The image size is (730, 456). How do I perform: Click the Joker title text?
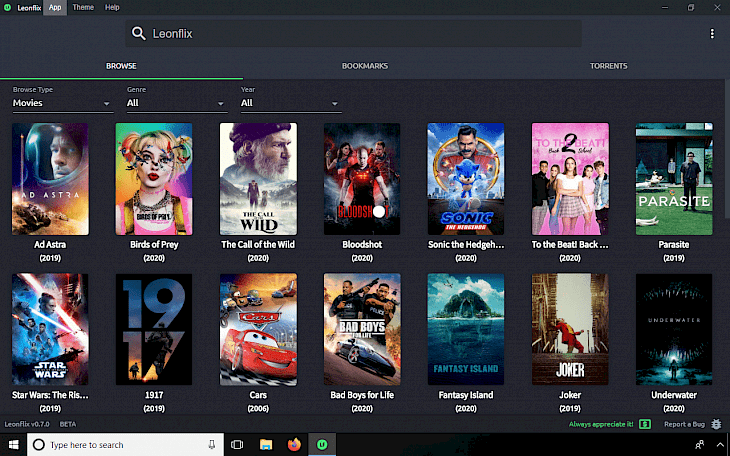click(570, 395)
